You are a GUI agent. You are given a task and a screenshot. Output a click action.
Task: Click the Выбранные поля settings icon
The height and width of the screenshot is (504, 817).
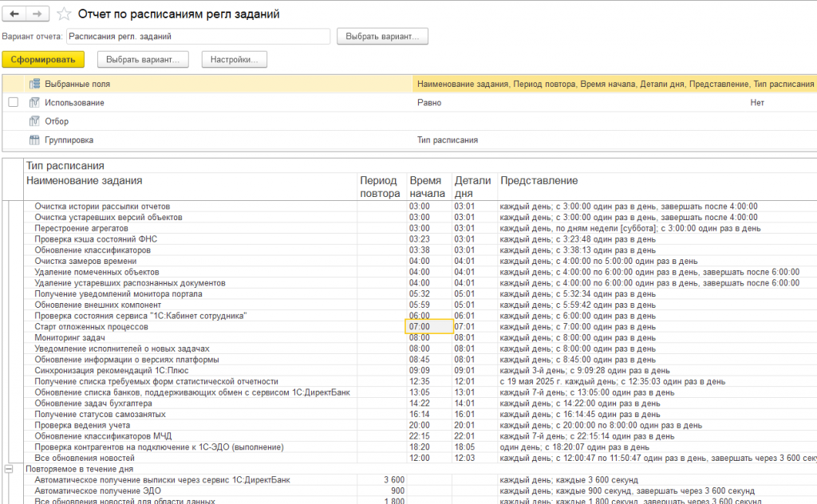(34, 84)
